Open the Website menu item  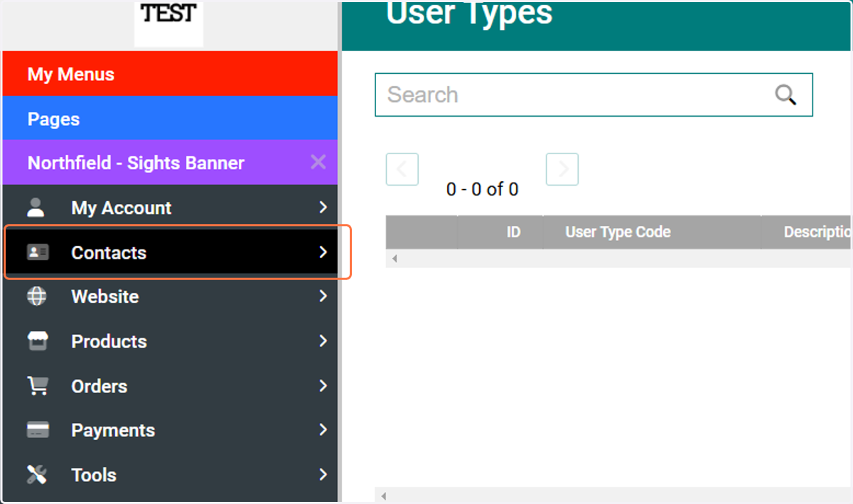(170, 296)
